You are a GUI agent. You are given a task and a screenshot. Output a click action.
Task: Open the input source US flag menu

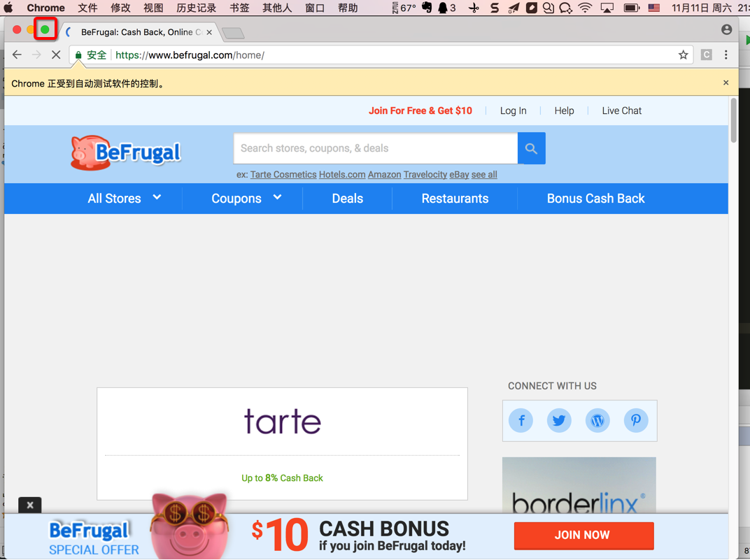click(x=654, y=8)
